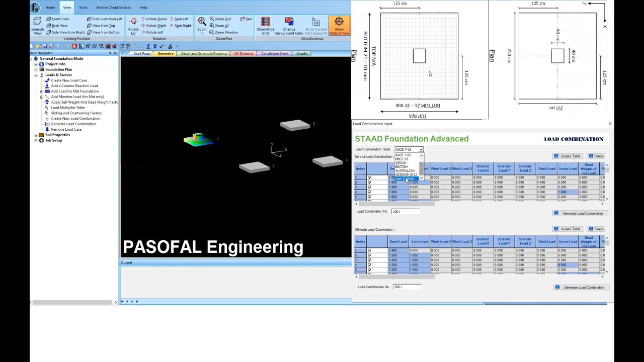Viewport: 644px width, 362px height.
Task: Toggle checkbox in service combination row 4
Action: tap(369, 192)
